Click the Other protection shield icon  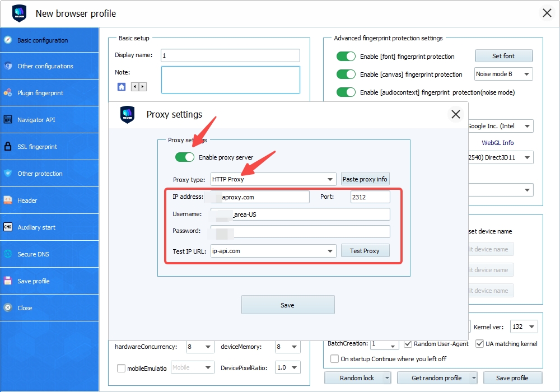click(8, 174)
